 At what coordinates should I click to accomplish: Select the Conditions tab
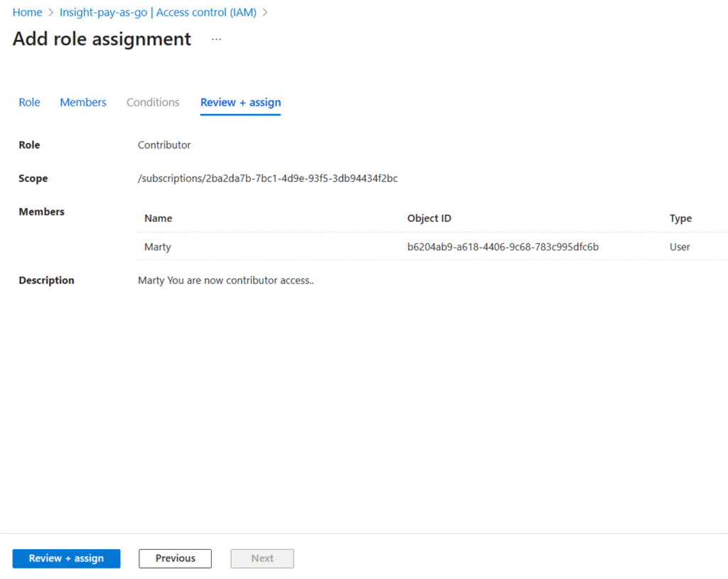[x=153, y=102]
